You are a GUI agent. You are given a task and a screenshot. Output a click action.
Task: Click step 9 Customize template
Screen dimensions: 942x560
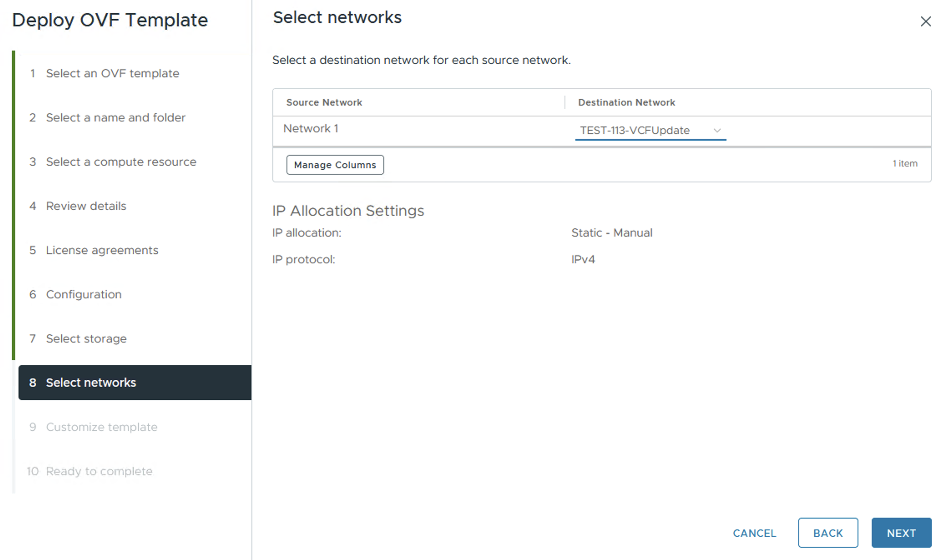101,427
